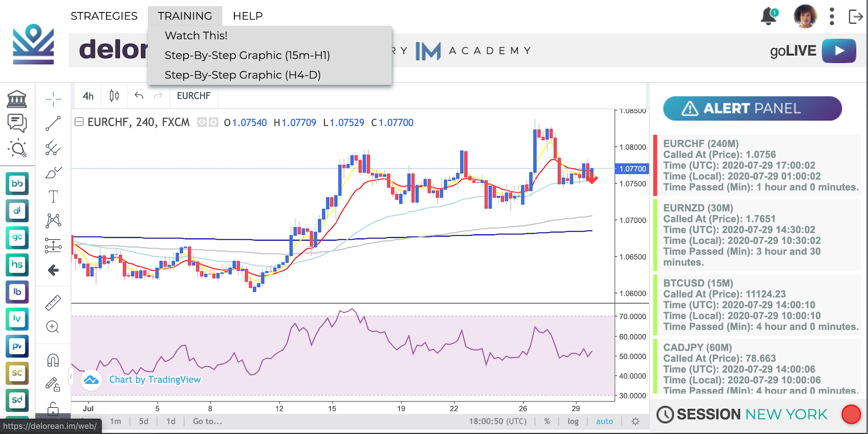
Task: Select the crosshair cursor tool
Action: (53, 99)
